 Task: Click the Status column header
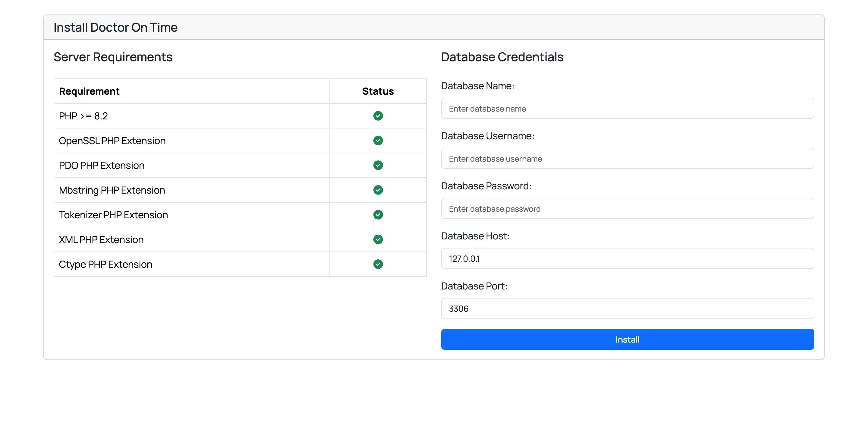pos(378,91)
